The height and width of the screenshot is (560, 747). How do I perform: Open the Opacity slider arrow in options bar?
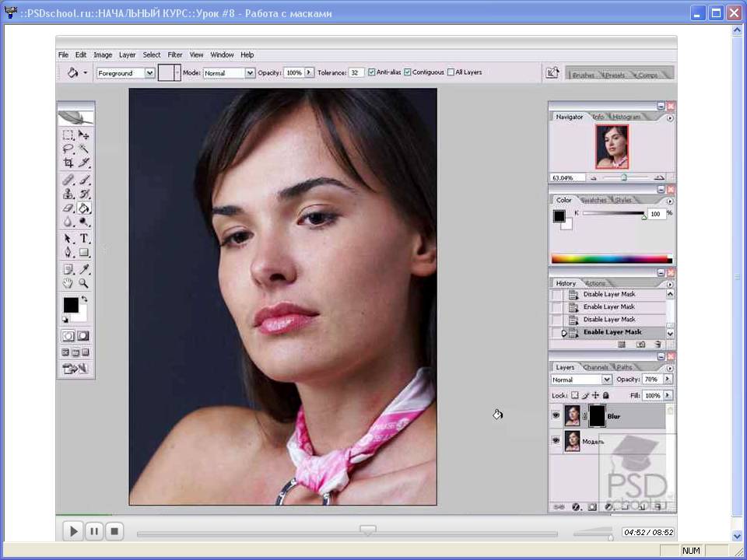(309, 72)
